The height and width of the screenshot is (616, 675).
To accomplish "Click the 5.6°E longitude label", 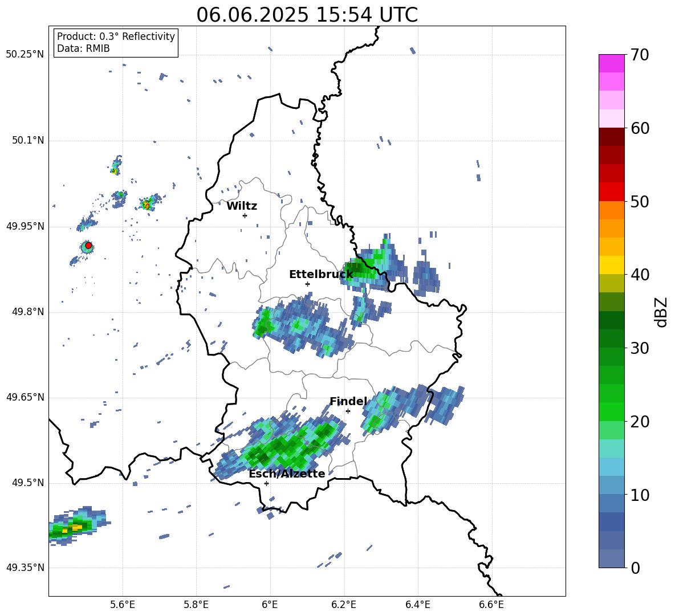I will (x=123, y=605).
